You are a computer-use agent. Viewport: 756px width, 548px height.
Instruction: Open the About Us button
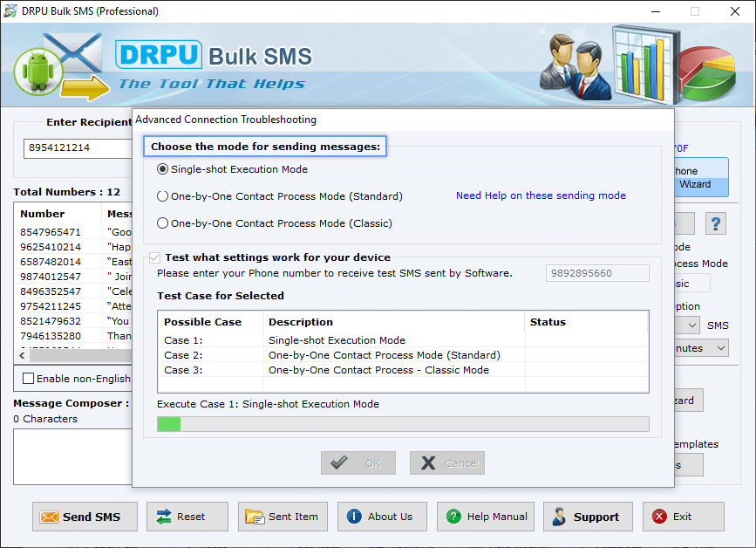pos(382,517)
